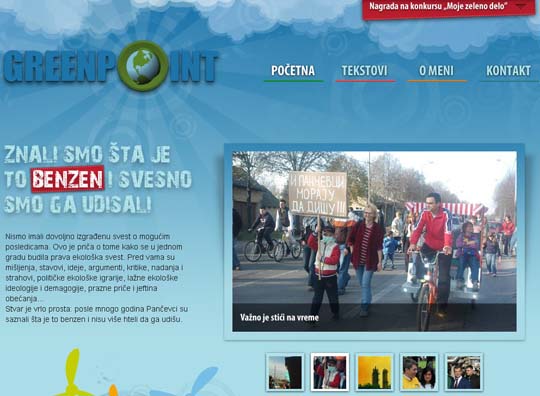Select the thumbnail with men in suits
The height and width of the screenshot is (396, 540).
464,372
